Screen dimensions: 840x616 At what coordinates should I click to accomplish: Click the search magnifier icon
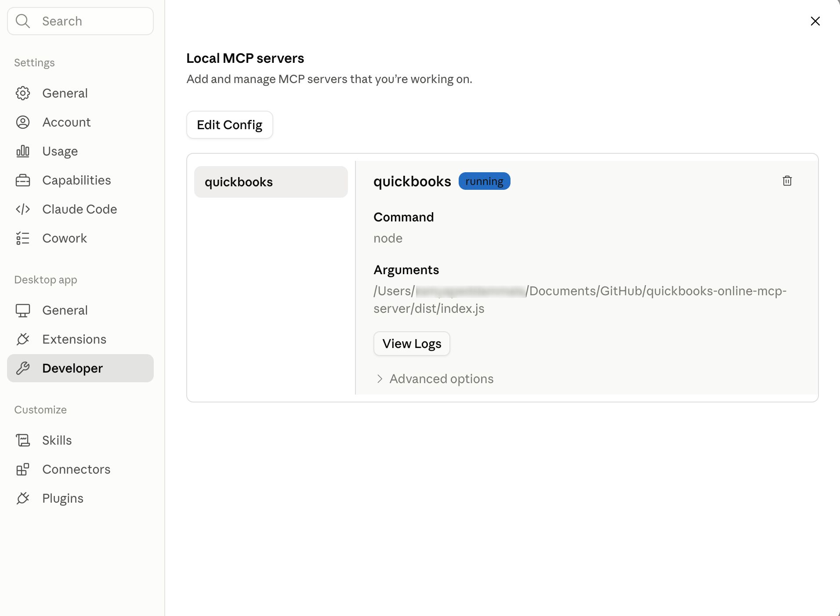(23, 21)
